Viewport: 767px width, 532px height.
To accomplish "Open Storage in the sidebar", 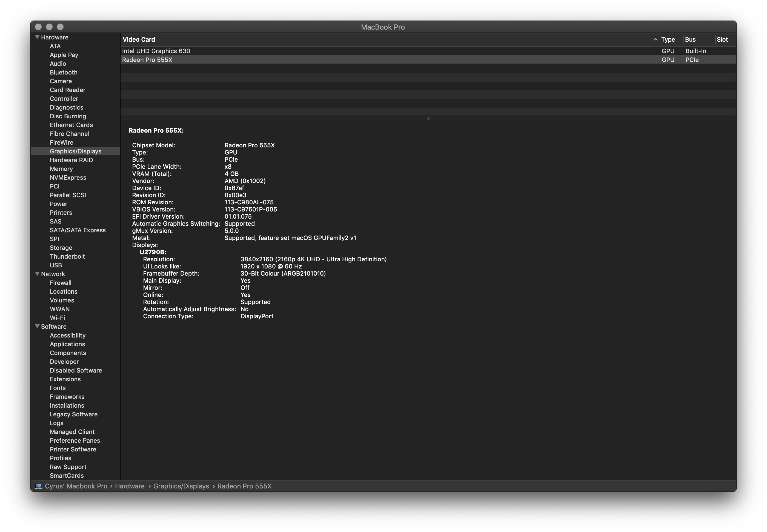I will coord(61,248).
